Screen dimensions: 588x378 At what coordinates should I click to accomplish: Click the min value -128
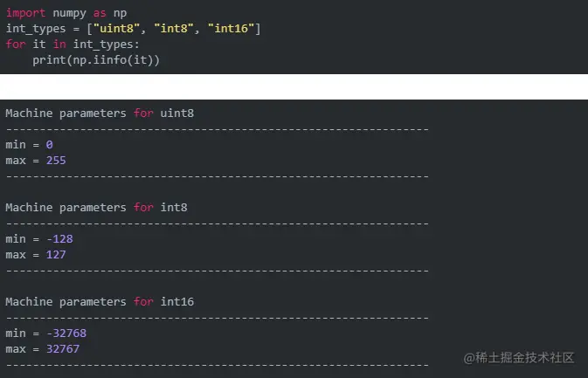[x=59, y=239]
